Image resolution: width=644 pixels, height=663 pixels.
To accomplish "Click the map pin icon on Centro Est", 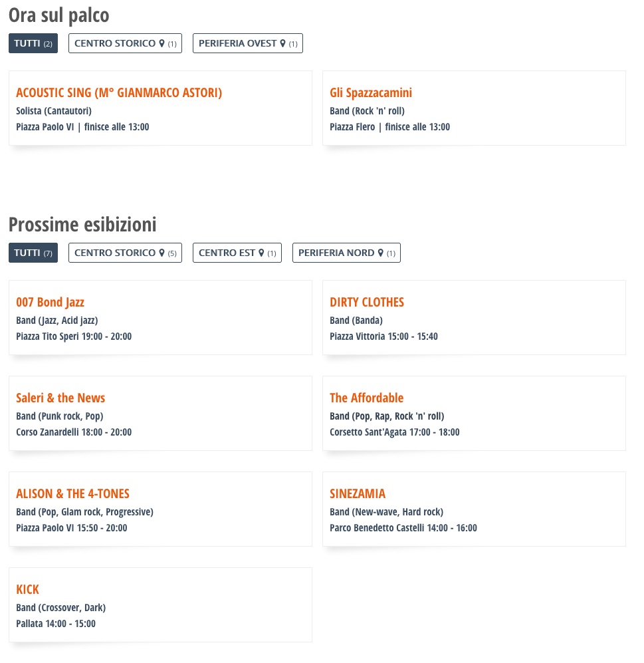I will click(x=261, y=253).
